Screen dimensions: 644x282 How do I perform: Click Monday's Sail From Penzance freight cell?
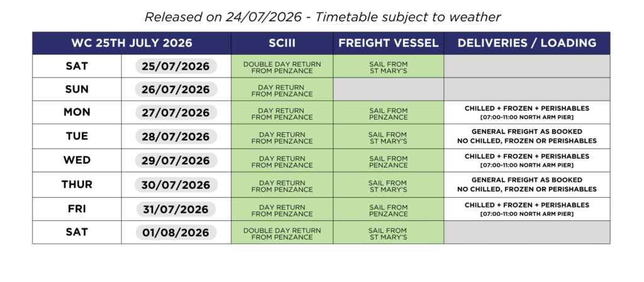coord(388,113)
